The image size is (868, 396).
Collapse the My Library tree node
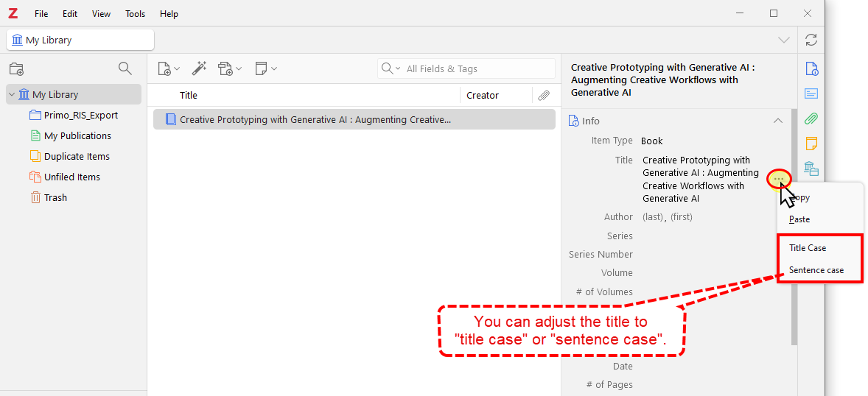(x=12, y=94)
